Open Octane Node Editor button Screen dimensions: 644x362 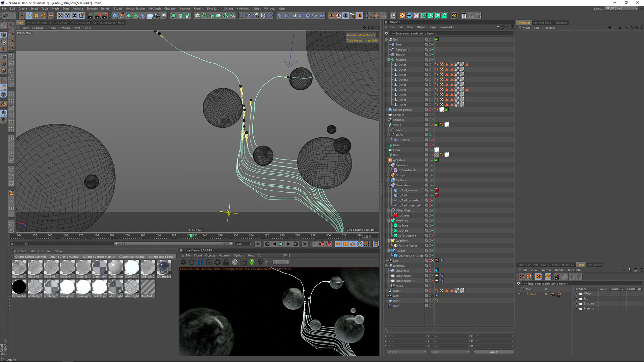pos(162,257)
